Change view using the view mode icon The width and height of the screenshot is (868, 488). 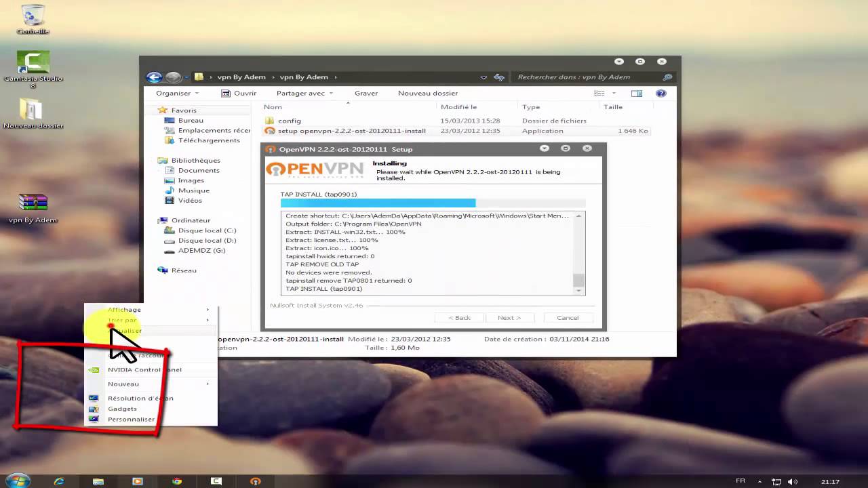pyautogui.click(x=599, y=94)
